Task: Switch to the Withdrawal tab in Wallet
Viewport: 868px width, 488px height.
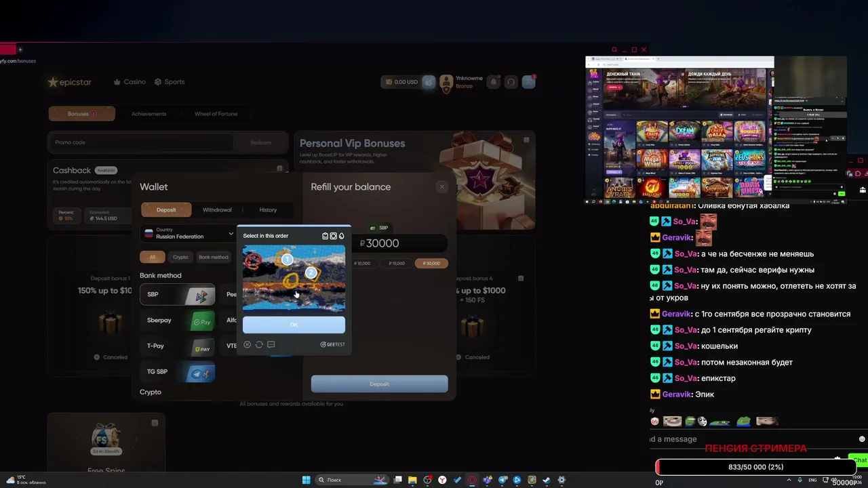Action: [x=217, y=210]
